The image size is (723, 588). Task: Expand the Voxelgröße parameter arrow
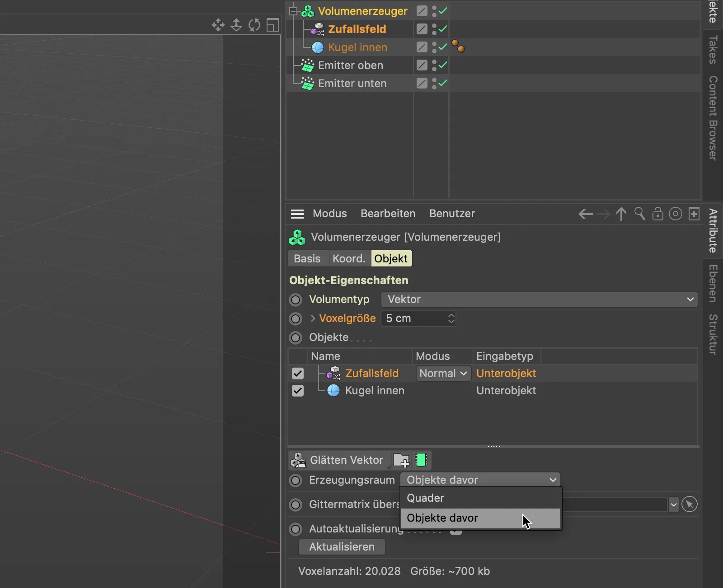pyautogui.click(x=313, y=318)
